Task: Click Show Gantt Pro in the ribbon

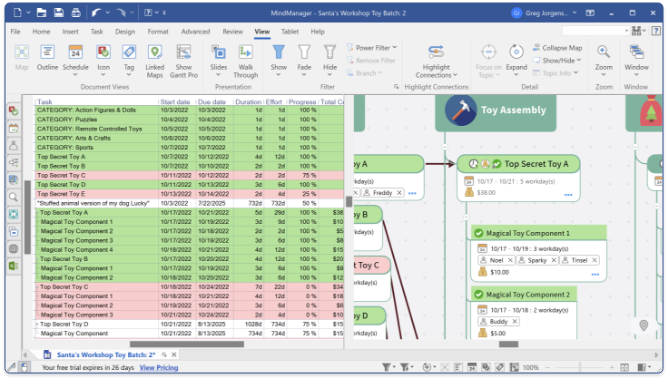Action: [x=184, y=61]
